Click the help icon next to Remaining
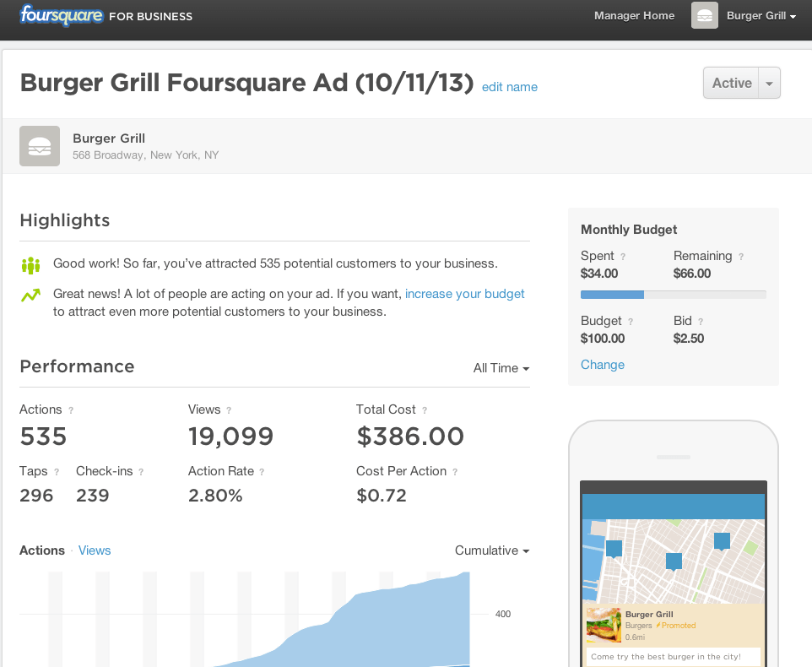 click(x=741, y=257)
